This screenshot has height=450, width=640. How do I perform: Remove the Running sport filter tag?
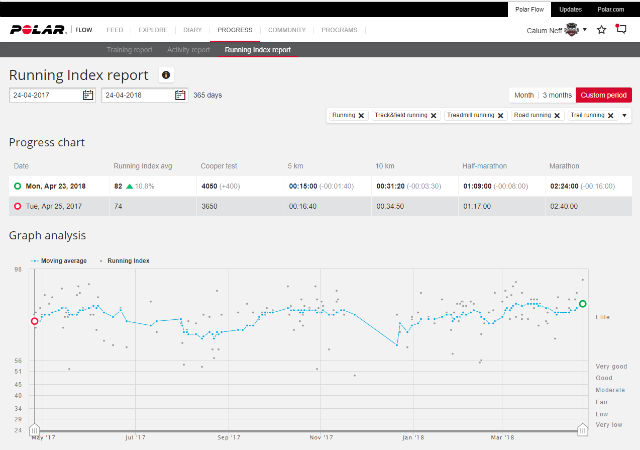tap(361, 116)
